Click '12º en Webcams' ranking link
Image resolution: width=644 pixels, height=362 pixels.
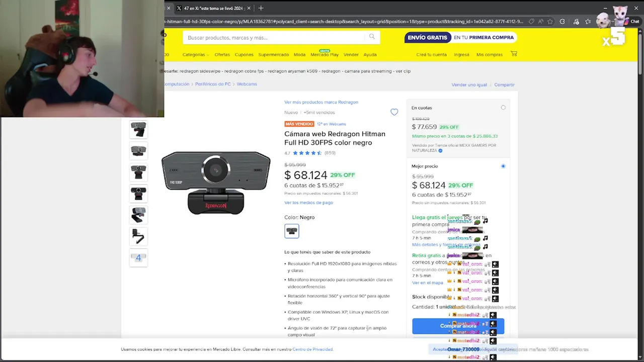point(331,124)
